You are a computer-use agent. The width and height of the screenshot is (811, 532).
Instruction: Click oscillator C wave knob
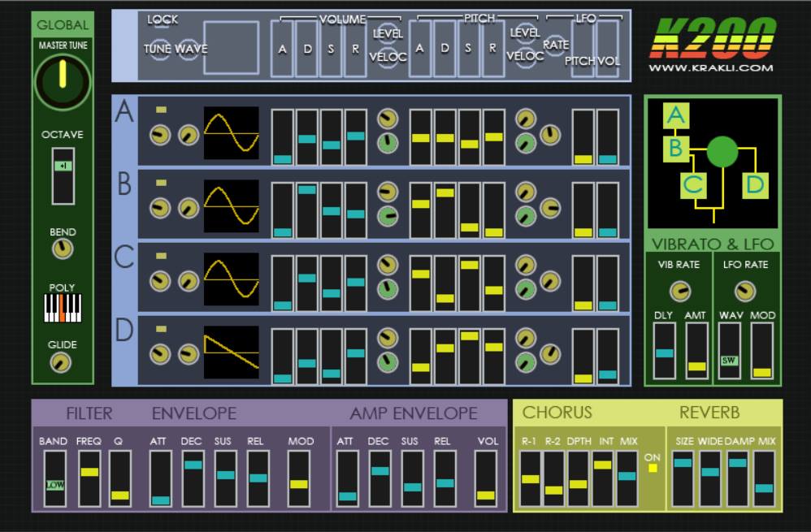pyautogui.click(x=189, y=282)
